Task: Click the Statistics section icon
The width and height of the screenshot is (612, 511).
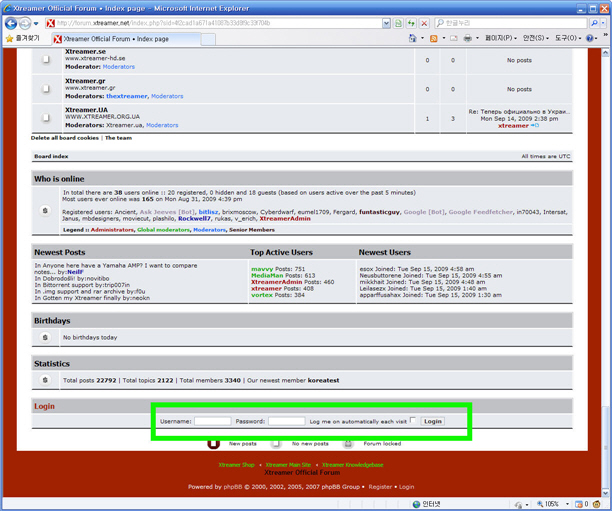Action: coord(45,379)
